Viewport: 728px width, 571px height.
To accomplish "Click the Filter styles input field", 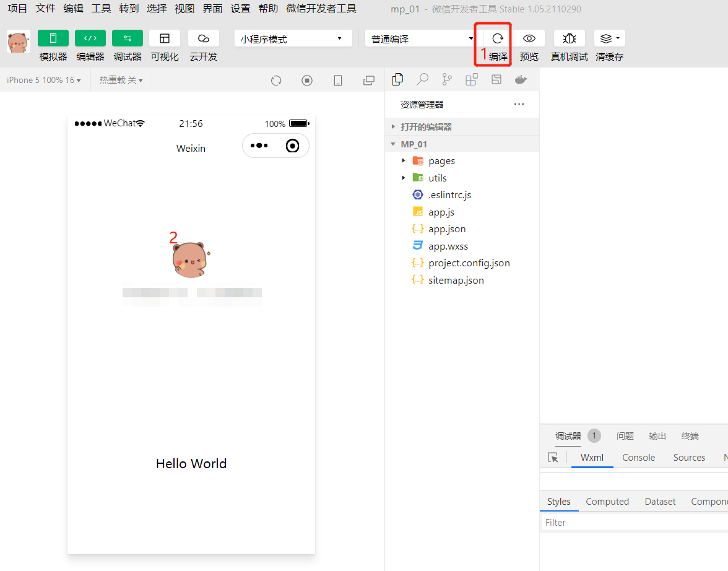I will click(634, 523).
